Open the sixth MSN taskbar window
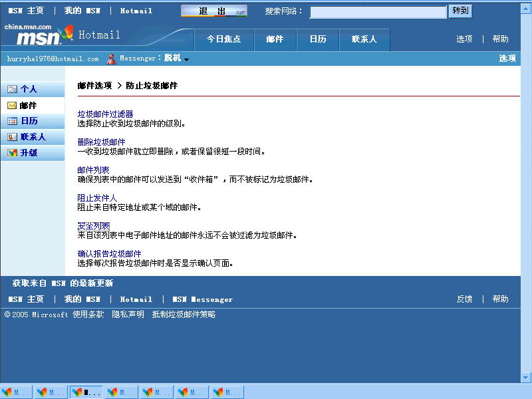Image resolution: width=532 pixels, height=399 pixels. pos(192,392)
